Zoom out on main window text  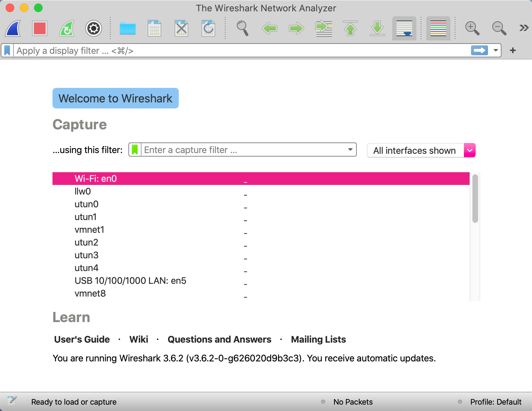click(499, 28)
